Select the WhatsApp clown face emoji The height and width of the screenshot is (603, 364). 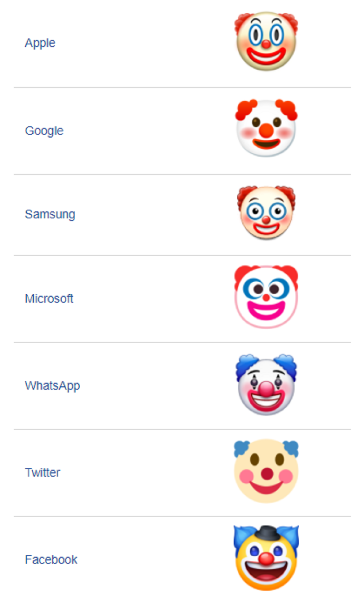(x=266, y=384)
